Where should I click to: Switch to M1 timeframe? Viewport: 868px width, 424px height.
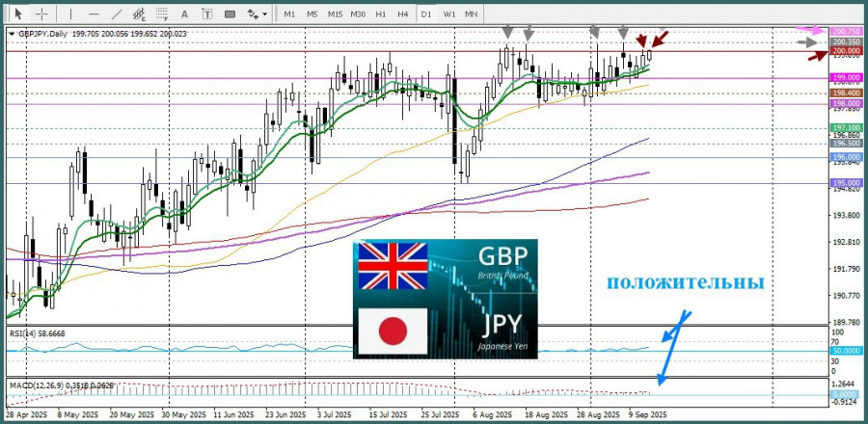[x=289, y=14]
